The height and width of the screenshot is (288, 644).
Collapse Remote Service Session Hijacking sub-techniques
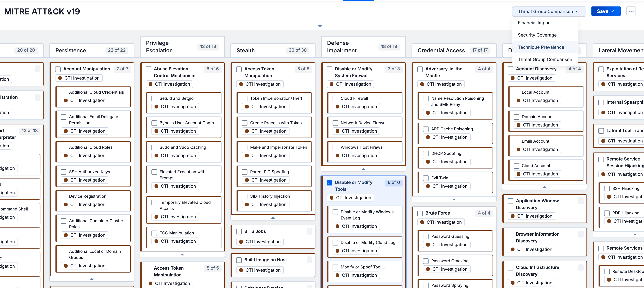point(635,234)
